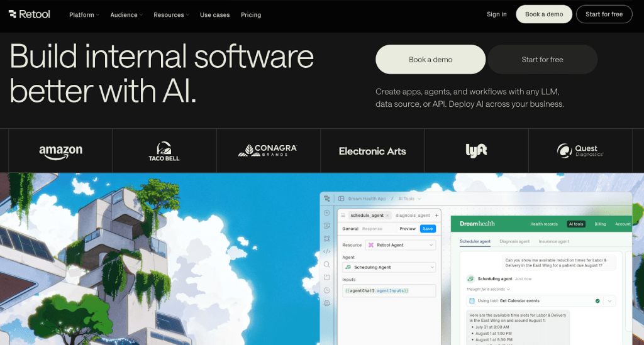Click the July 31 at 8:00 AM time slot

tap(492, 327)
